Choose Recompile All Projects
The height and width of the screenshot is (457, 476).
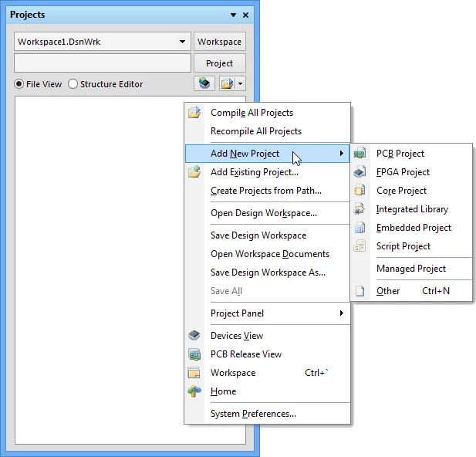(267, 131)
